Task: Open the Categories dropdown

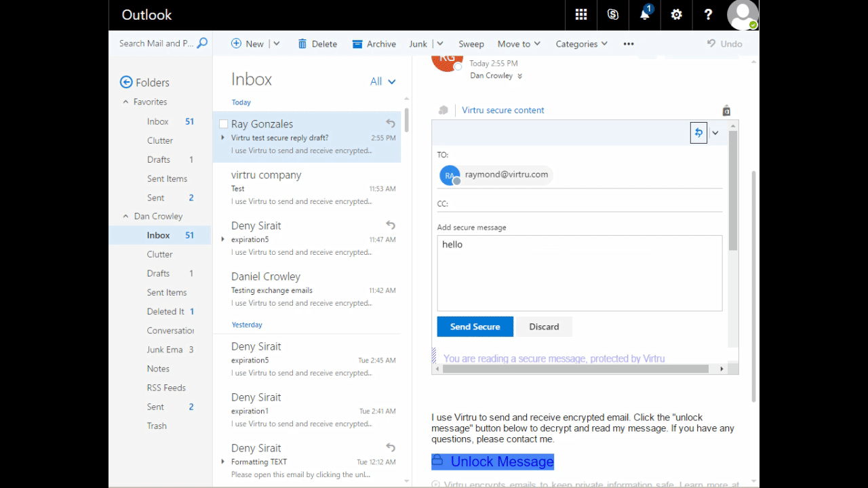Action: [x=581, y=44]
